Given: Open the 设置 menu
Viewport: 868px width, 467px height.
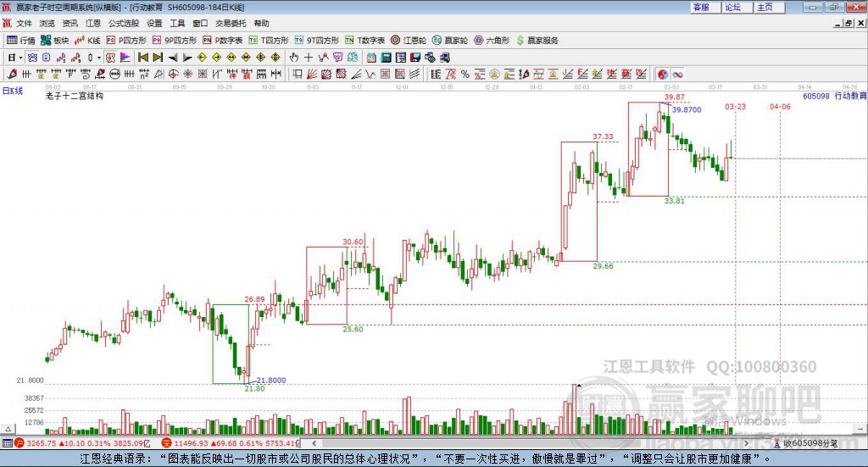Looking at the screenshot, I should point(154,23).
